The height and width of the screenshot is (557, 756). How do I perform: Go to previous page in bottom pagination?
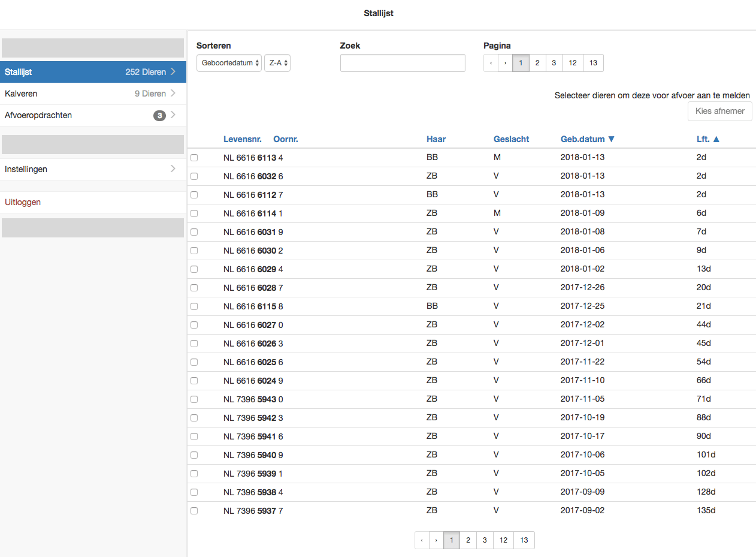pyautogui.click(x=422, y=540)
